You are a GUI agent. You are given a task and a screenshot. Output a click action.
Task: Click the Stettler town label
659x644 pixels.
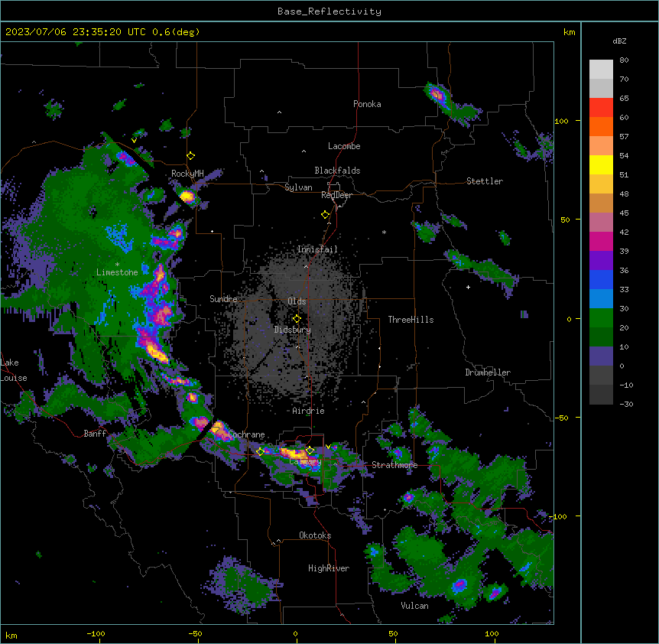click(x=485, y=181)
